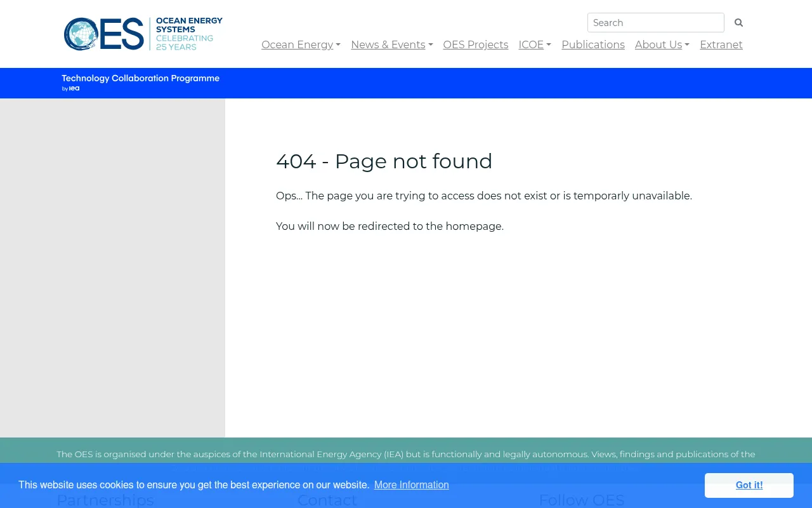
Task: Go to OES Projects page
Action: click(x=476, y=44)
